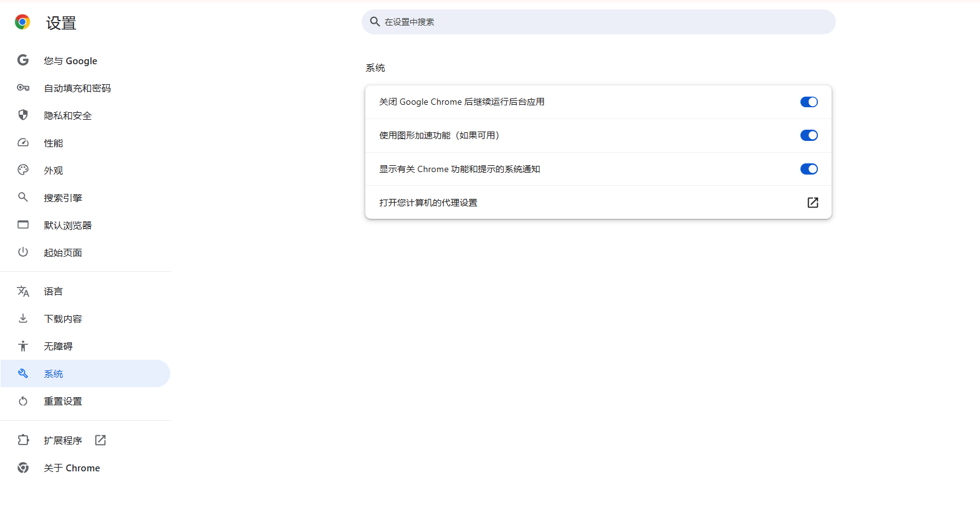
Task: Click the 显示有关 Chrome 功能和提示的系统通知 label
Action: (x=459, y=169)
